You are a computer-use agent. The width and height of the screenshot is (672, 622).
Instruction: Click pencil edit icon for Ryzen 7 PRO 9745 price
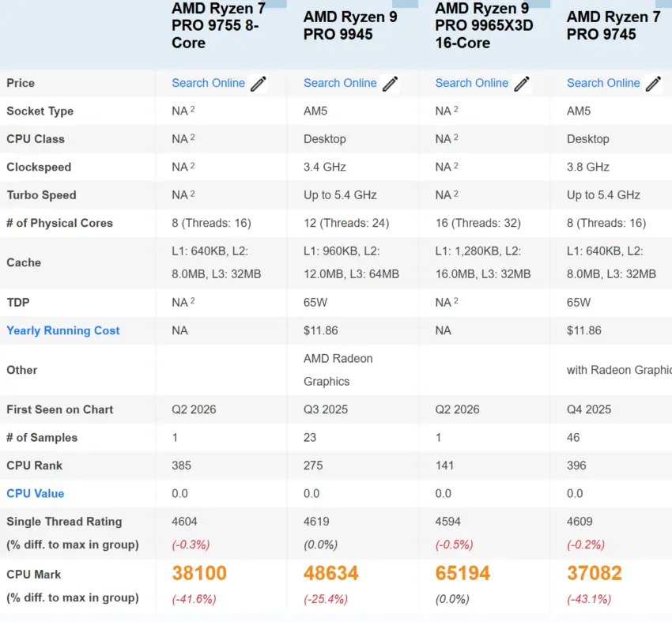click(653, 84)
